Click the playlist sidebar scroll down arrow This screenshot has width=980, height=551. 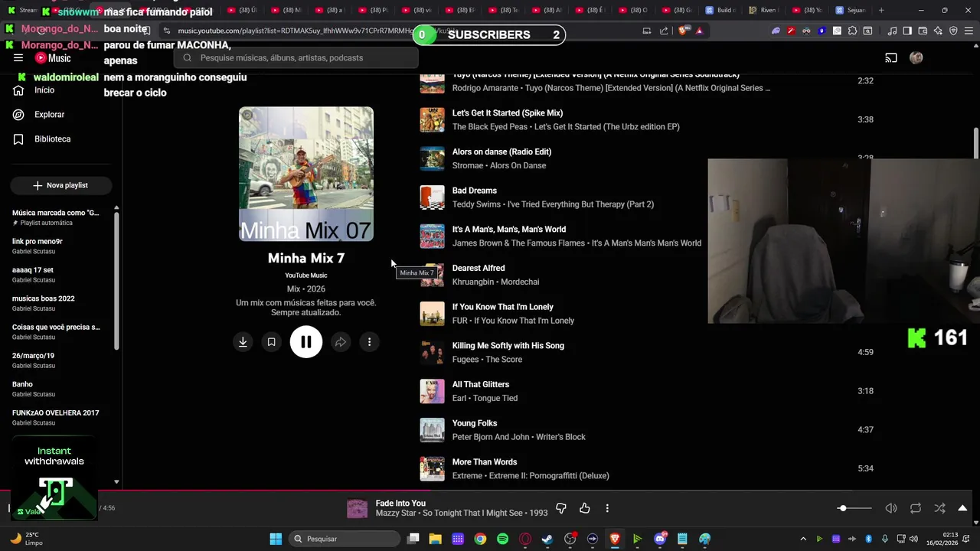[x=116, y=482]
